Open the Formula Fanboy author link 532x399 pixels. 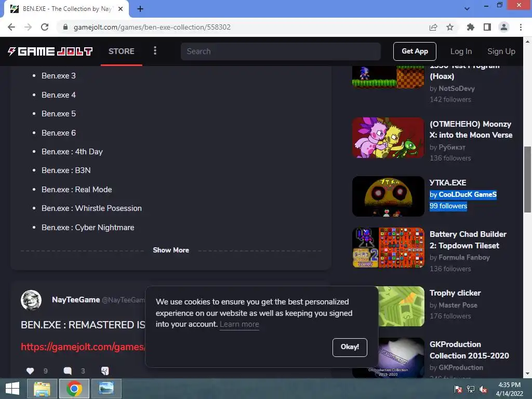(464, 258)
